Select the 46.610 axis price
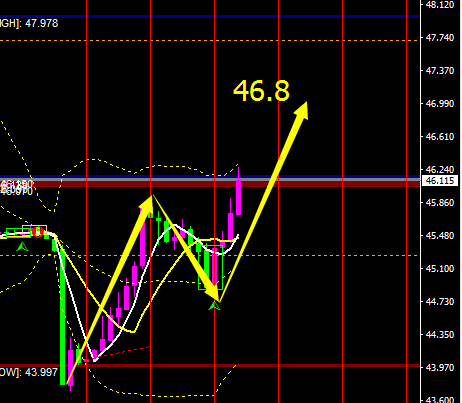Image resolution: width=462 pixels, height=403 pixels. (x=440, y=137)
